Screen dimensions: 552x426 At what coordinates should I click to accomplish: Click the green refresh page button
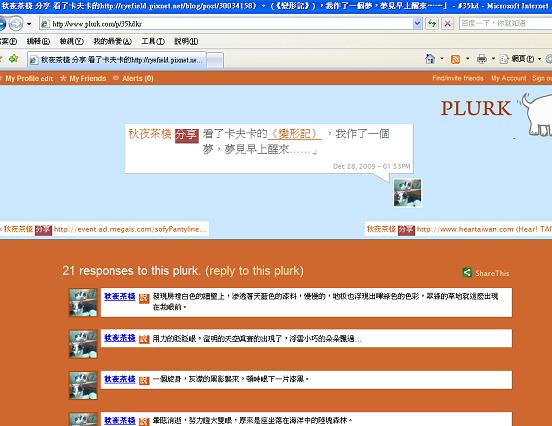[432, 24]
